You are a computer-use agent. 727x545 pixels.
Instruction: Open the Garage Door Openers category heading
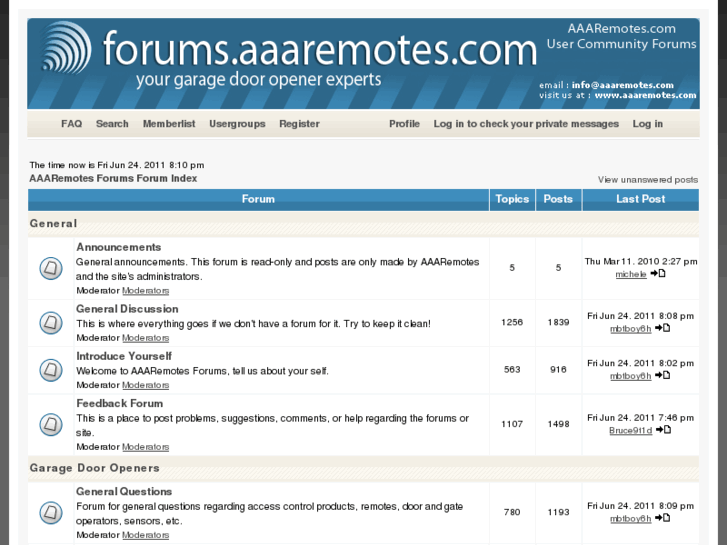(x=95, y=468)
